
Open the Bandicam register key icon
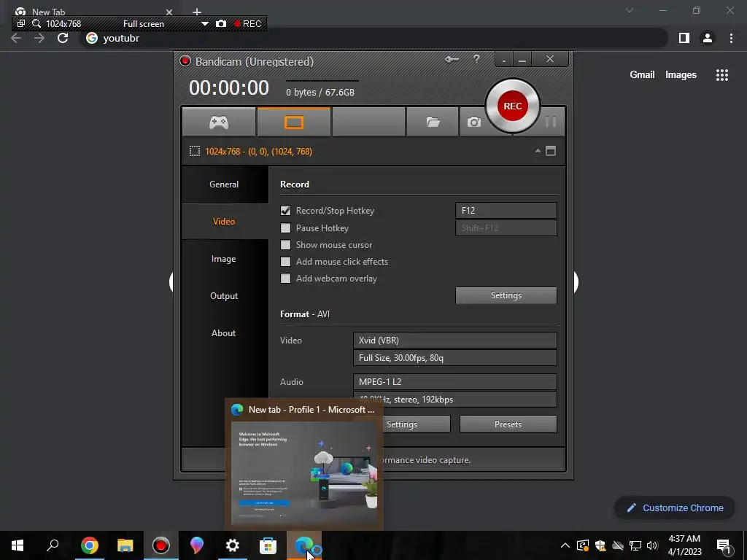[452, 59]
